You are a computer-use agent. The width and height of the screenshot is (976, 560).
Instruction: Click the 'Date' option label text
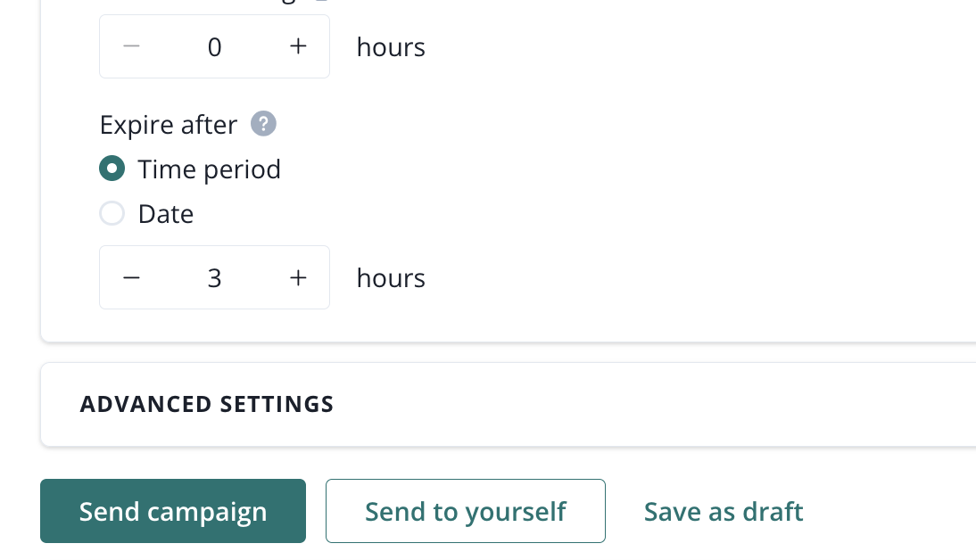(x=166, y=214)
